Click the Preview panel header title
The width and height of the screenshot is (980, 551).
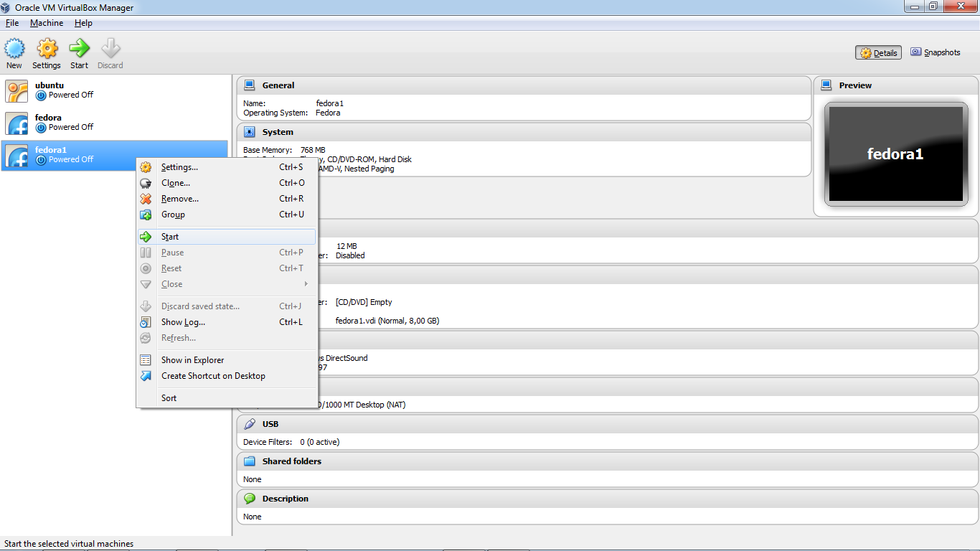[855, 85]
